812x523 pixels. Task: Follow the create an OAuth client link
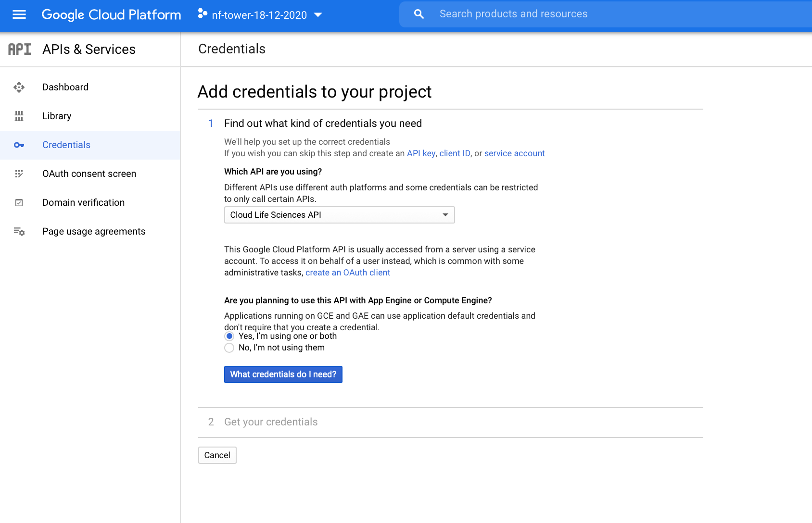tap(347, 273)
